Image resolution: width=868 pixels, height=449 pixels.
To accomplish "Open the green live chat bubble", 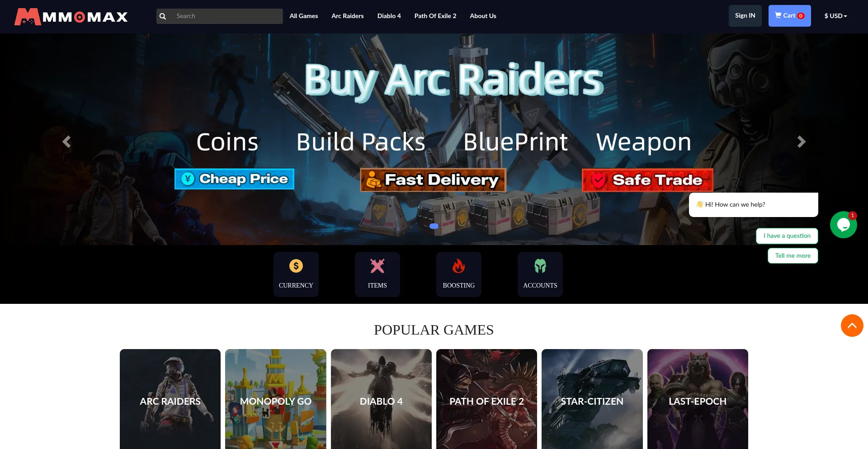I will [x=843, y=225].
